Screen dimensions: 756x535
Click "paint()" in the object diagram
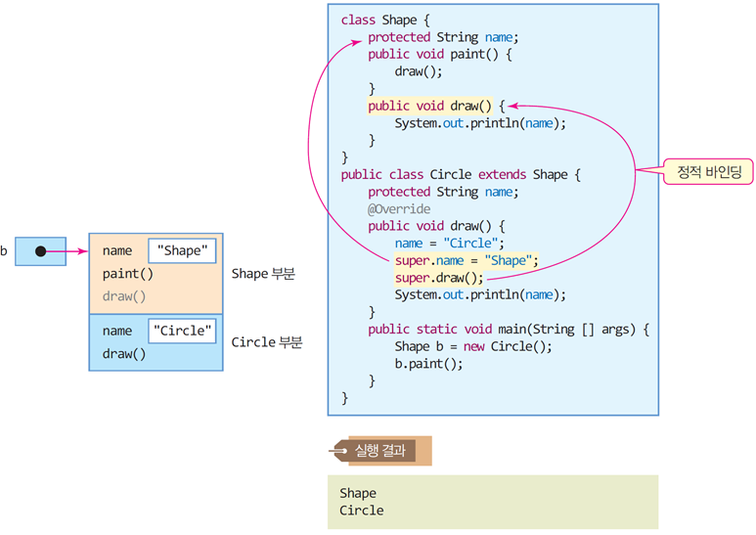[x=128, y=274]
